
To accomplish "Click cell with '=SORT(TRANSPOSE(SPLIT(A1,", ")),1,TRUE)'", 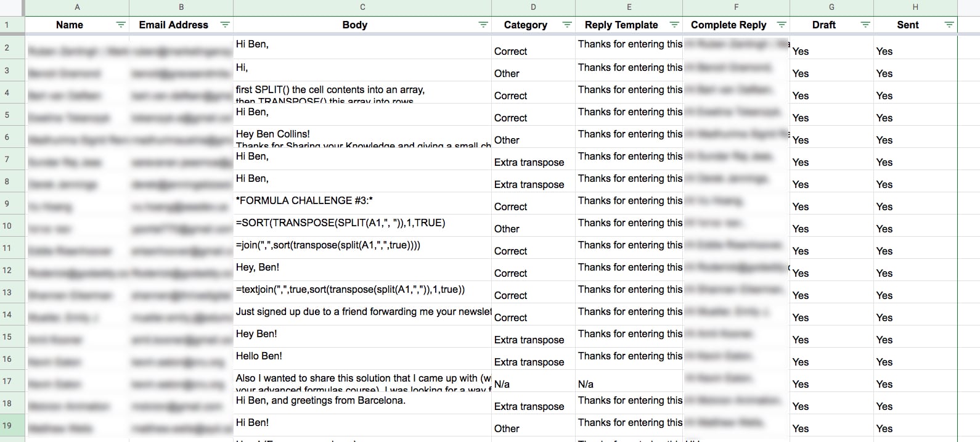I will point(362,226).
